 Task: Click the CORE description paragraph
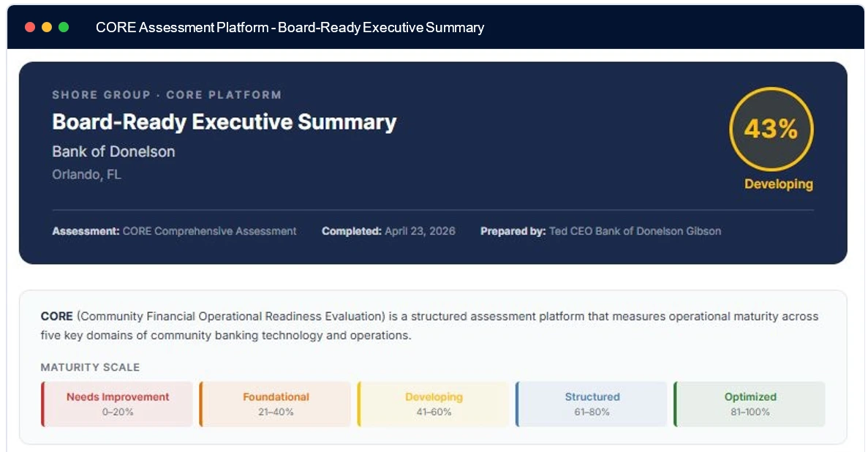[x=429, y=325]
